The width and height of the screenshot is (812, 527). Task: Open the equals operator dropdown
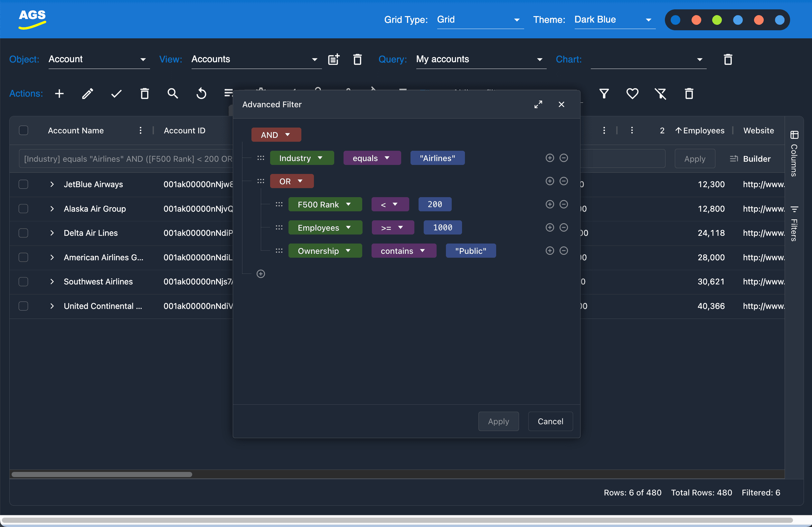click(372, 158)
